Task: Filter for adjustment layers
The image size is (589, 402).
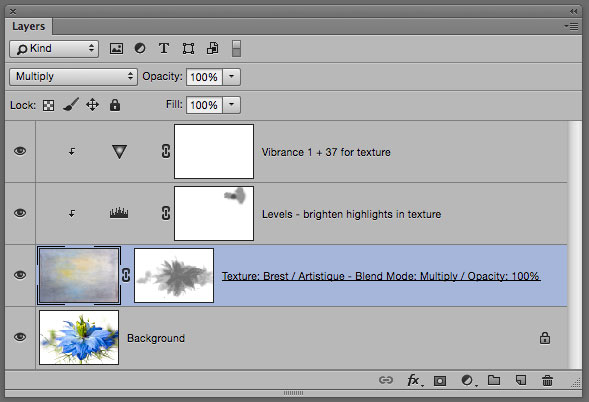Action: coord(140,48)
